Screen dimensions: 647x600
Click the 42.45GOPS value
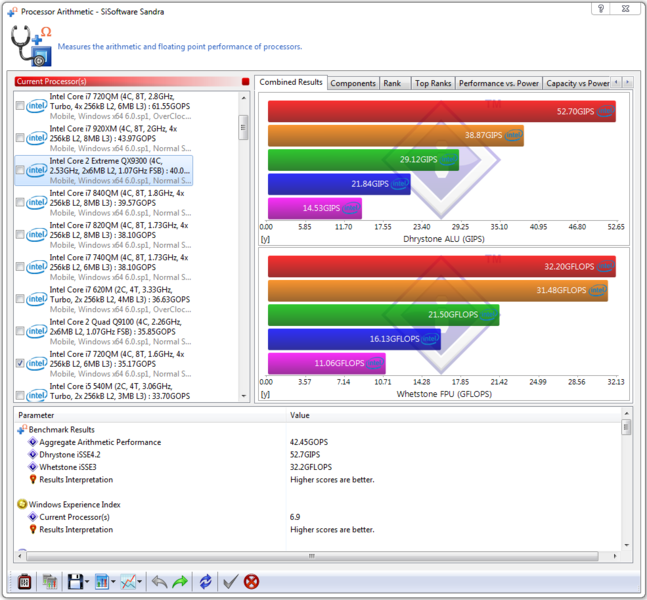point(309,442)
